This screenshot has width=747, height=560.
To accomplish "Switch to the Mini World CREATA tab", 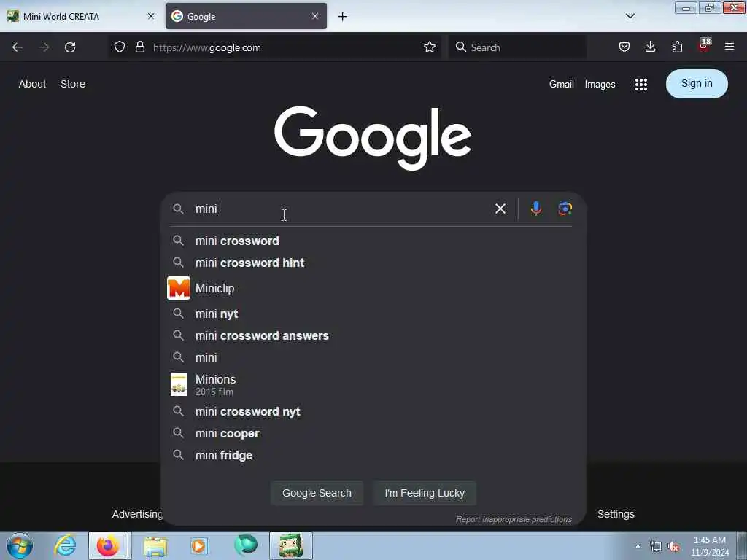I will [x=81, y=16].
